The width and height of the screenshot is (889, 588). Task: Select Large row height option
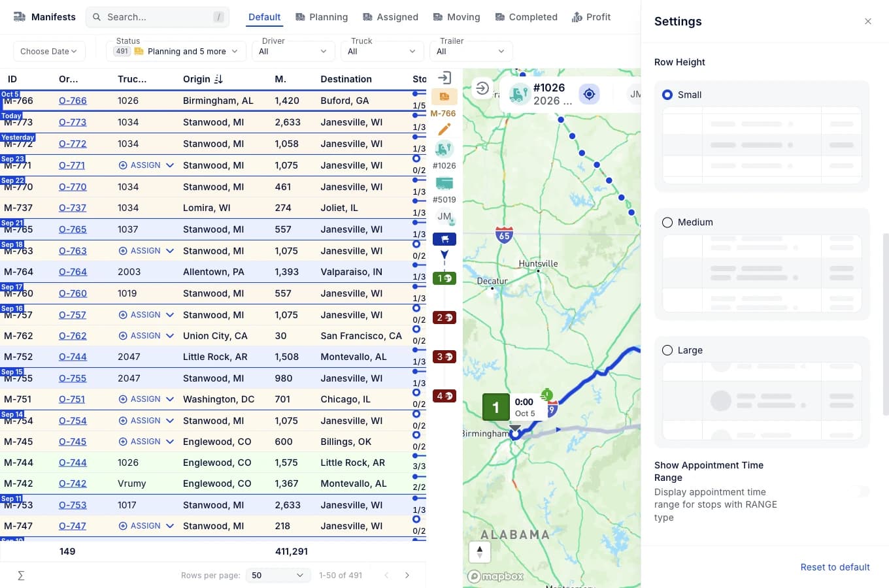click(667, 351)
